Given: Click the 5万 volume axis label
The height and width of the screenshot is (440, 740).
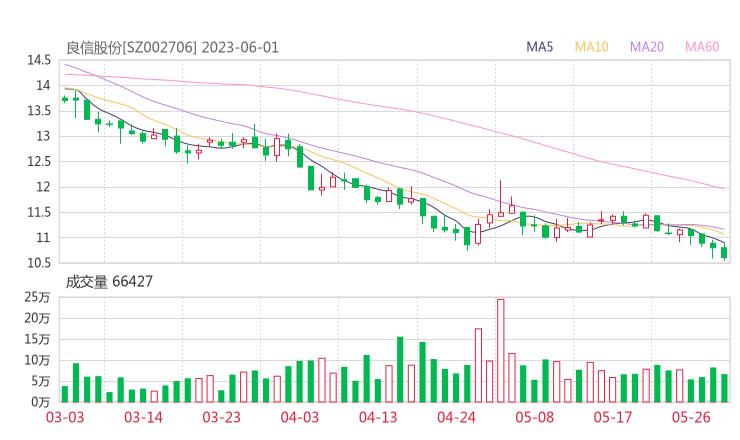Looking at the screenshot, I should [41, 381].
